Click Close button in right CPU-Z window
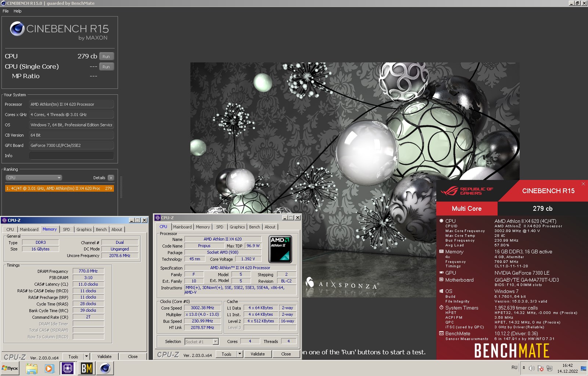 pyautogui.click(x=286, y=354)
